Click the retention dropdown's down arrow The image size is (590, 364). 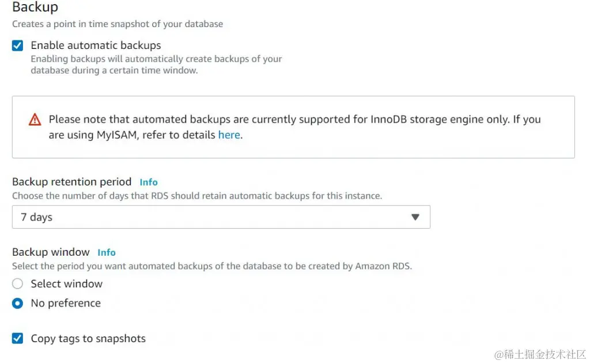click(415, 217)
